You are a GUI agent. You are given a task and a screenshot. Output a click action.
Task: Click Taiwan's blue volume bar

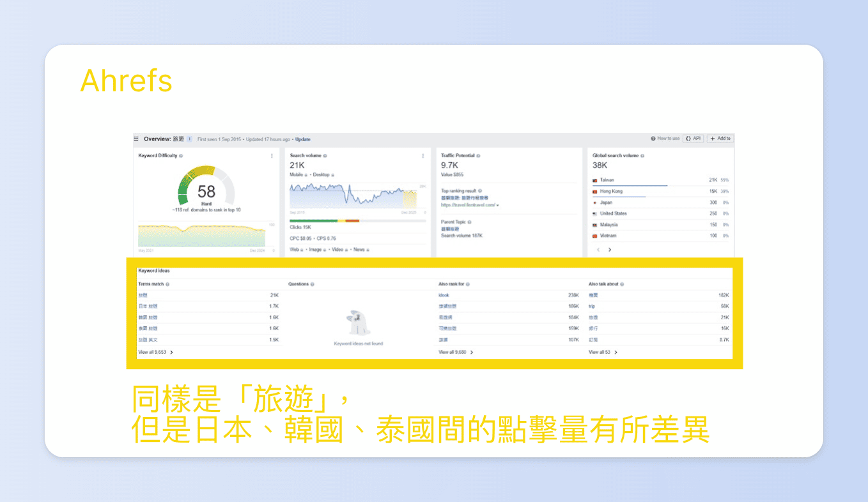pos(630,185)
